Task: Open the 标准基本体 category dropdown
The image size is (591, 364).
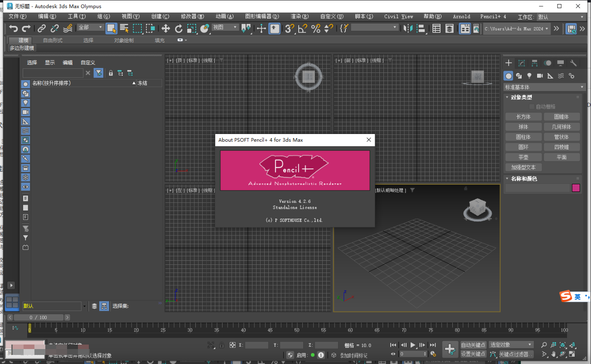Action: pos(544,87)
